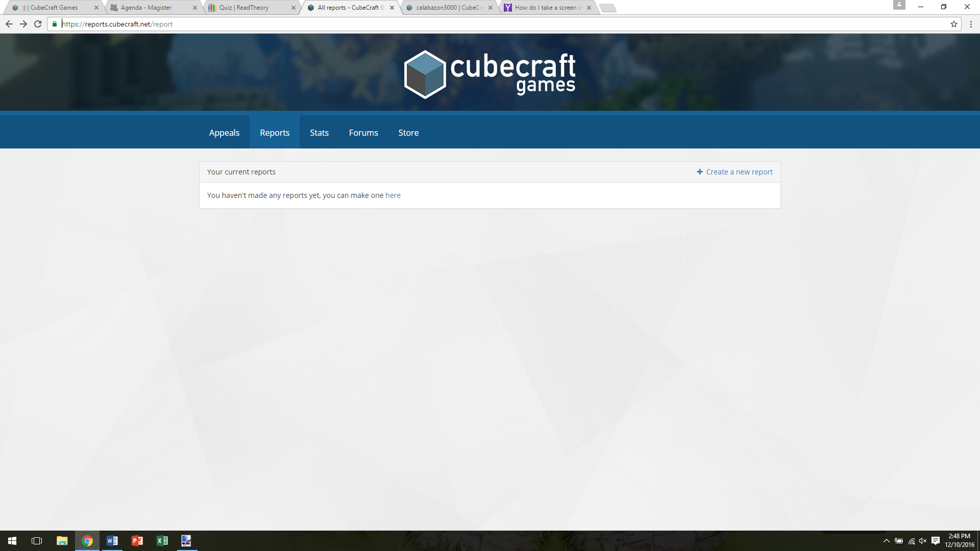Open the Appeals navigation item

click(224, 133)
